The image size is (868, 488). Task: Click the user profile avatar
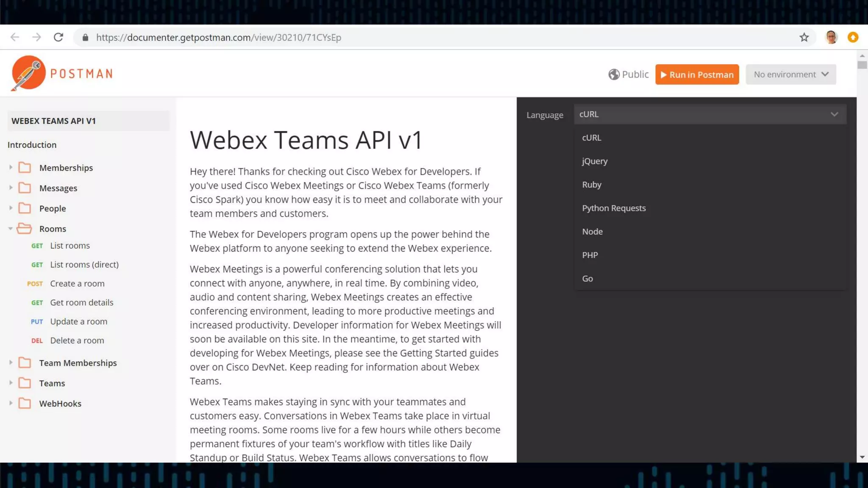point(831,37)
